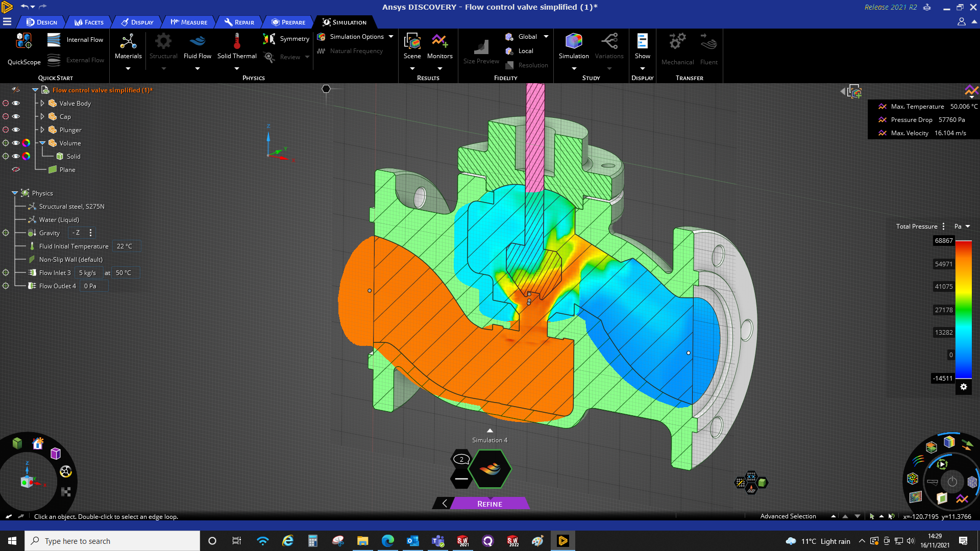Click the home view icon
The width and height of the screenshot is (980, 551).
[38, 443]
